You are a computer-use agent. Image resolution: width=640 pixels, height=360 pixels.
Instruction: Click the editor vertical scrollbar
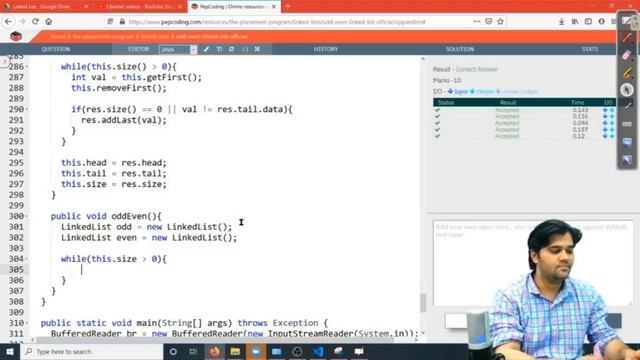pos(423,303)
